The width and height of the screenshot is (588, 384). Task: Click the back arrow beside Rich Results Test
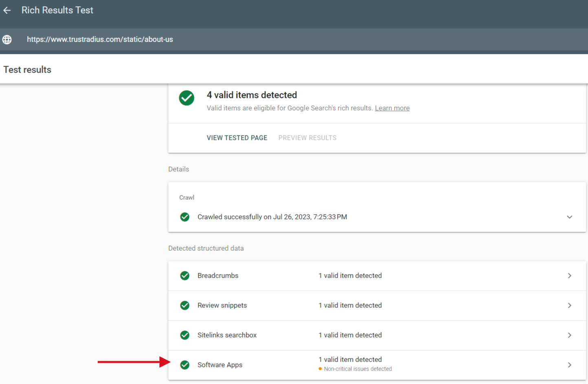click(7, 10)
